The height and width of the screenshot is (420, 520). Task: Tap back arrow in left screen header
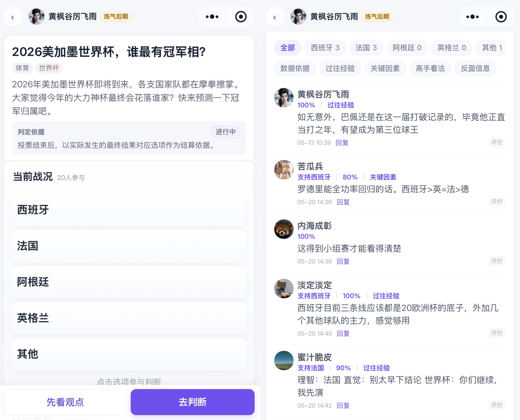click(13, 17)
